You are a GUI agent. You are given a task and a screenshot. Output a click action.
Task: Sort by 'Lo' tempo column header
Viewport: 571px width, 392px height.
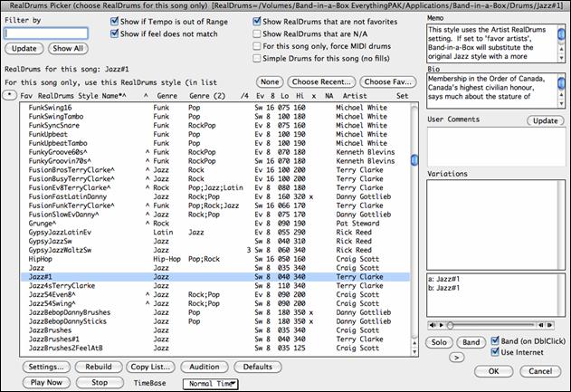tap(285, 96)
